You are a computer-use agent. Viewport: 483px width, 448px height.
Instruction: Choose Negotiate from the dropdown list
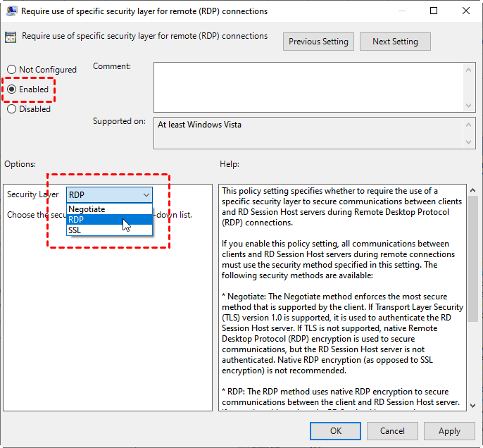(87, 209)
